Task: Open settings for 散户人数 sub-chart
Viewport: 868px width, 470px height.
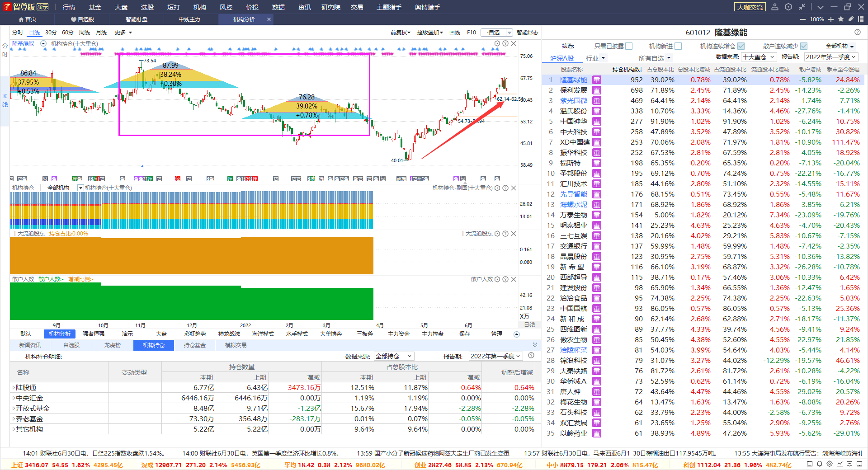Action: pos(497,279)
